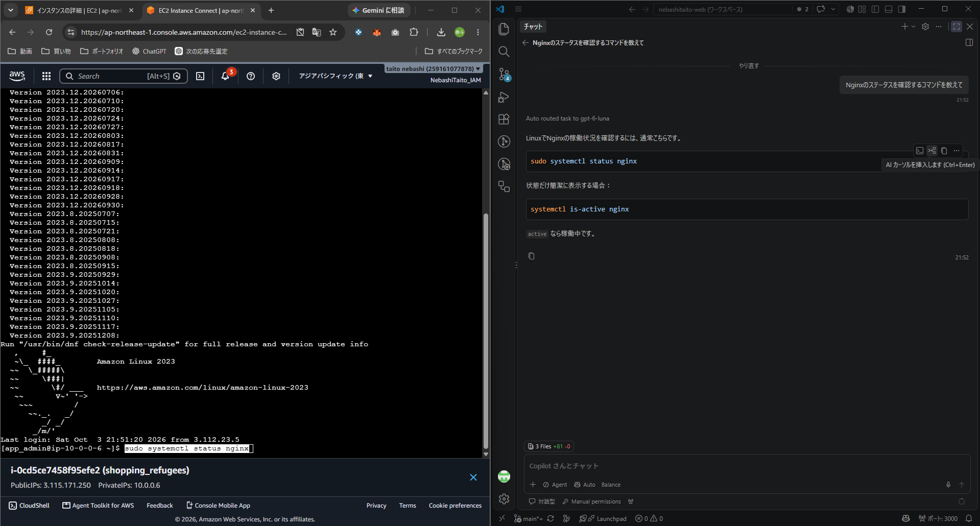980x526 pixels.
Task: Toggle the sessions sidebar in chat panel
Action: (969, 43)
